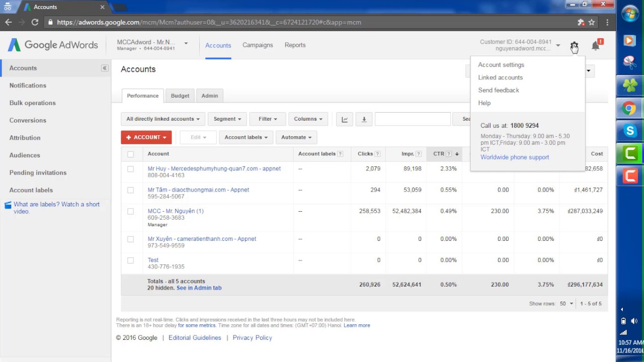The height and width of the screenshot is (362, 644).
Task: Select the Budget tab
Action: coord(180,96)
